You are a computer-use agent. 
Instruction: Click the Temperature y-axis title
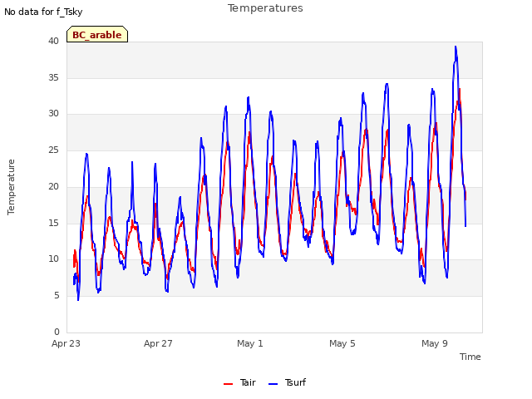(11, 187)
